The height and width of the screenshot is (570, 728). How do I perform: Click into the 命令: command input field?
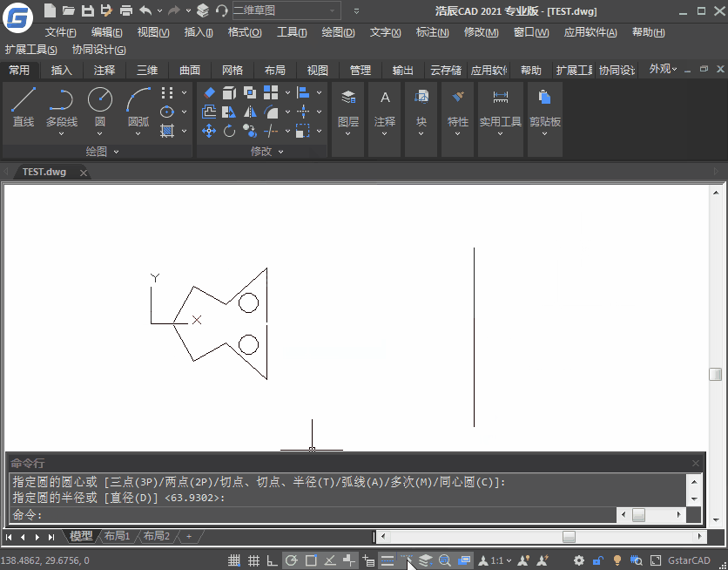pyautogui.click(x=312, y=515)
